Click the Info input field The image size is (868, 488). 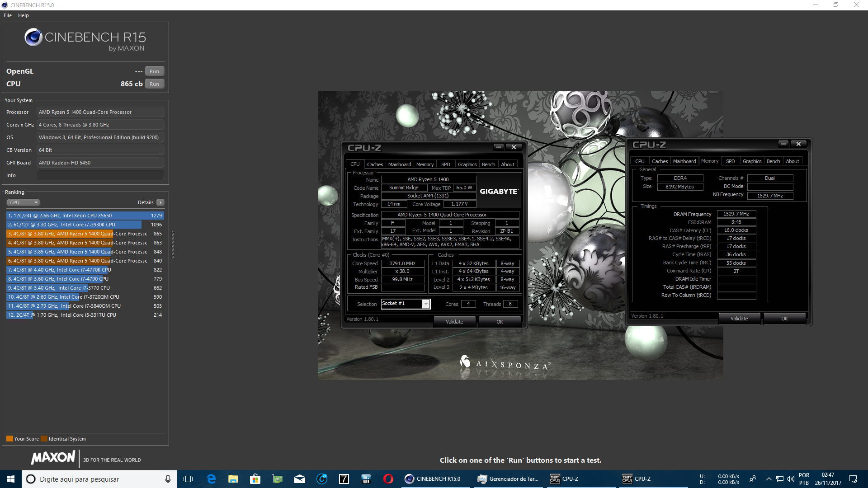pyautogui.click(x=100, y=175)
